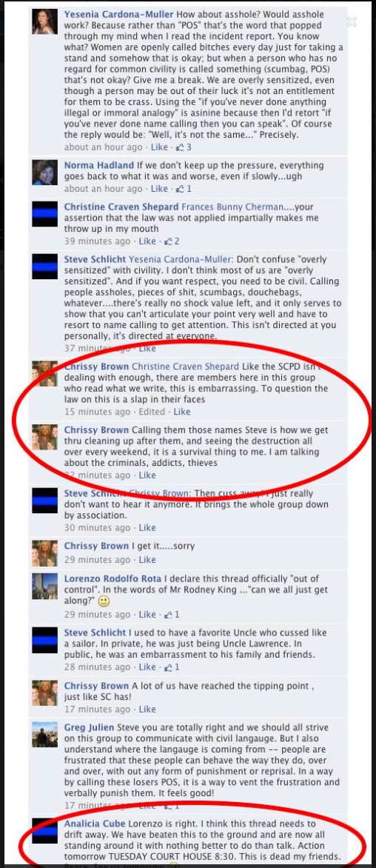
Task: Close the lightbox with the X icon
Action: [352, 21]
